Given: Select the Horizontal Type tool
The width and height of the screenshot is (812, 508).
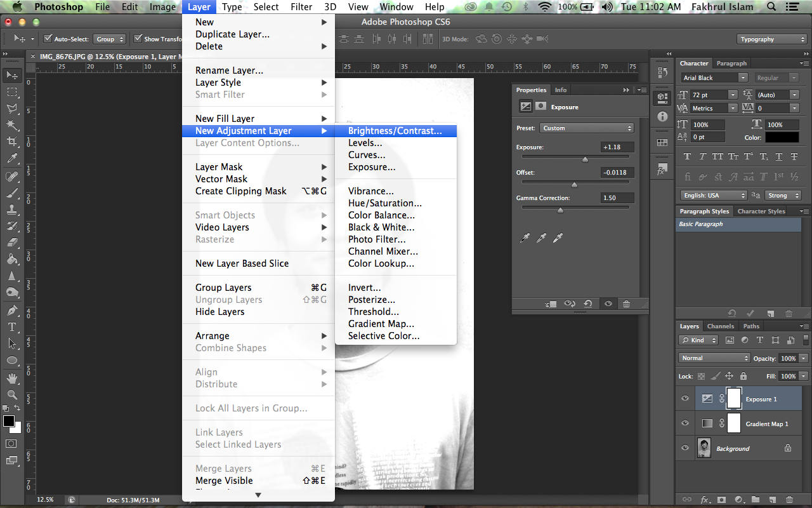Looking at the screenshot, I should (x=12, y=327).
